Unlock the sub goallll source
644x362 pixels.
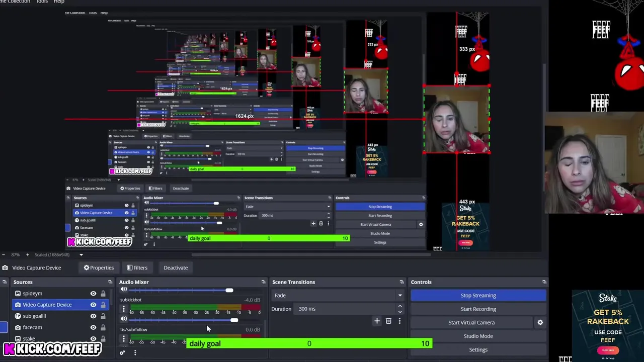pos(103,316)
